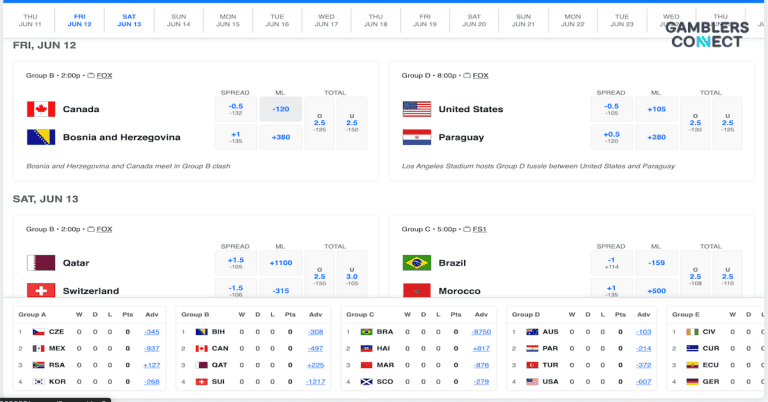Click the Morocco flag icon

[417, 290]
